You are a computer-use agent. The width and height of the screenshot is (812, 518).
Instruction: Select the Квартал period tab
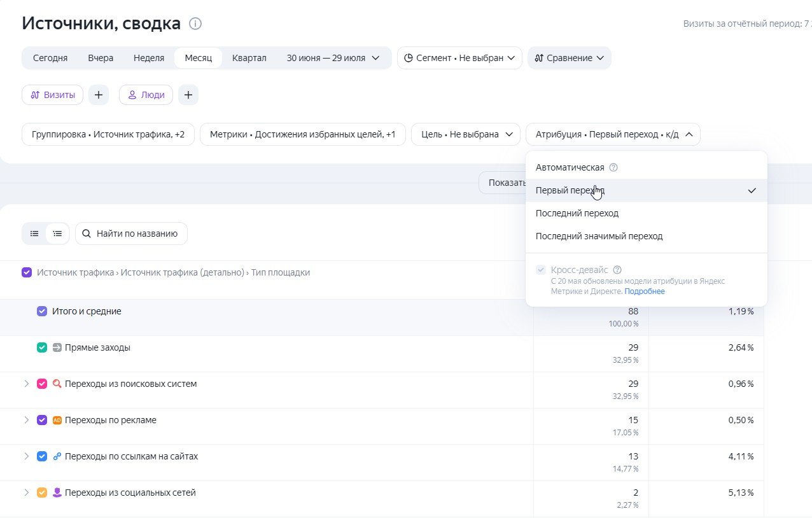(x=249, y=58)
